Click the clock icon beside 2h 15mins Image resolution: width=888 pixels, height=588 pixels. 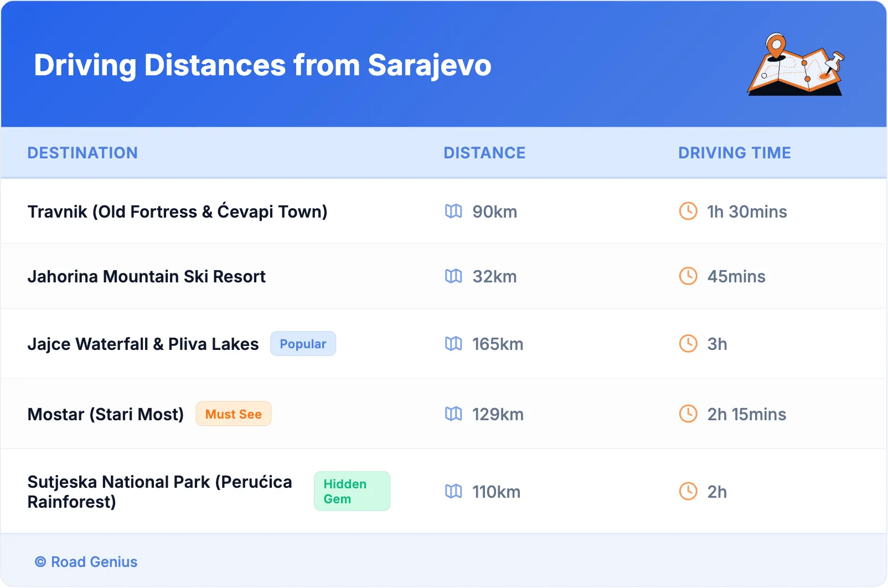pos(688,414)
